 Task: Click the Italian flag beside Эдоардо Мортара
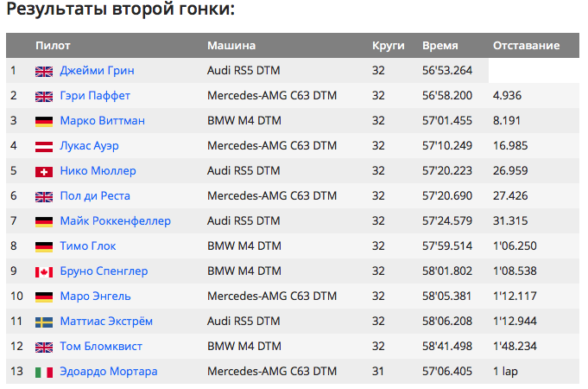[44, 373]
